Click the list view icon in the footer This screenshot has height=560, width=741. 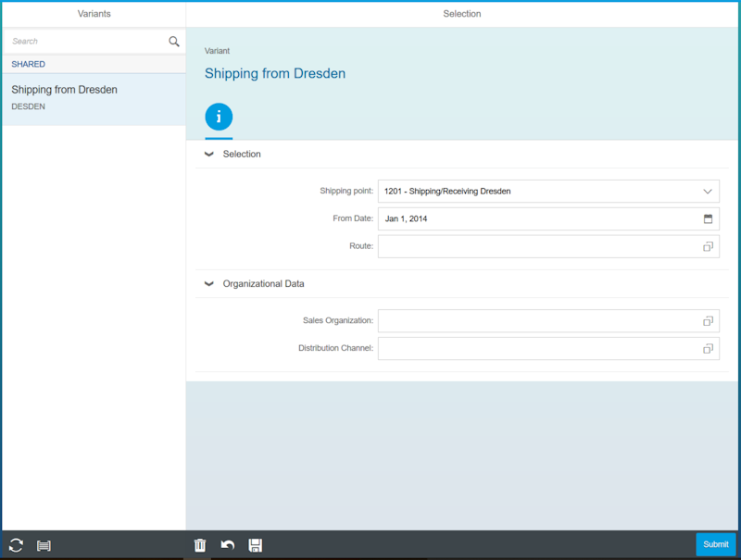tap(44, 545)
